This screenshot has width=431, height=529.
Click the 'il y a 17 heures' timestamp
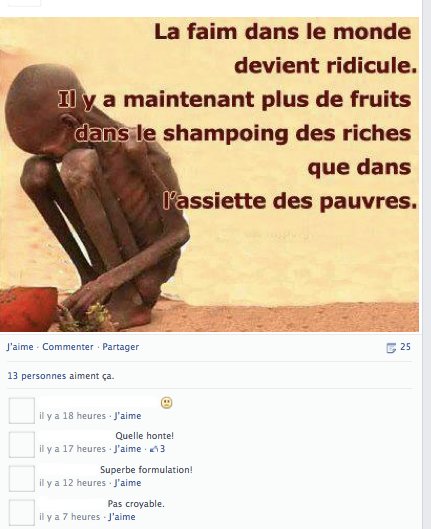(73, 449)
